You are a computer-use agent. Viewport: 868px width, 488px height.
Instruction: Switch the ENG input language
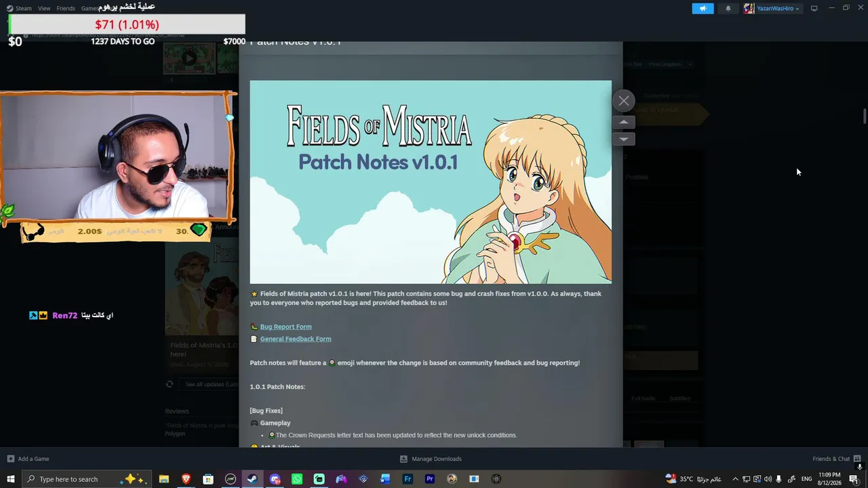(806, 479)
